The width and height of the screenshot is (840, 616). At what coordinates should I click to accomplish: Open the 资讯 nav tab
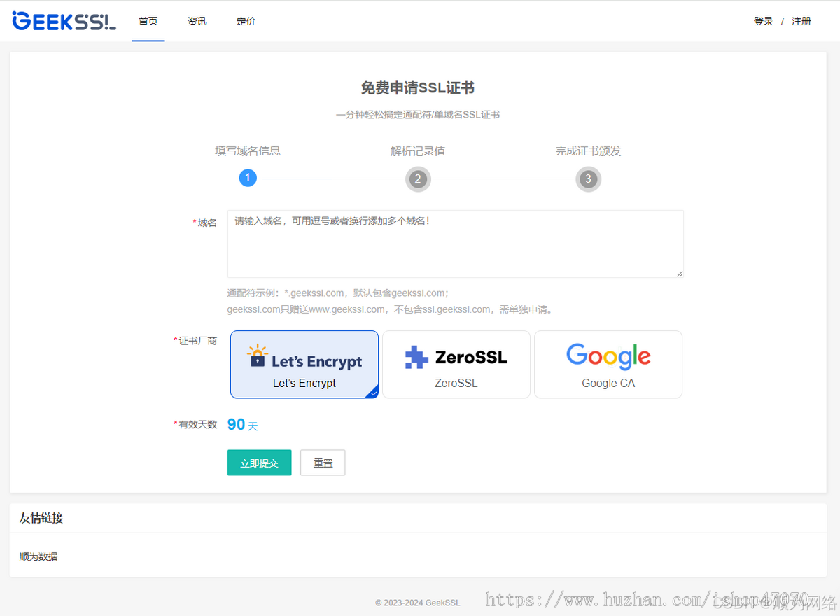(x=197, y=21)
